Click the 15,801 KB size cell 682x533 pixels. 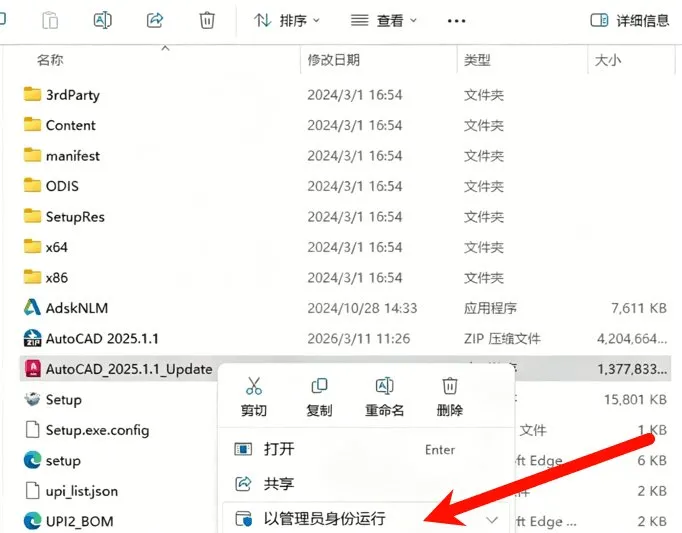pyautogui.click(x=635, y=399)
